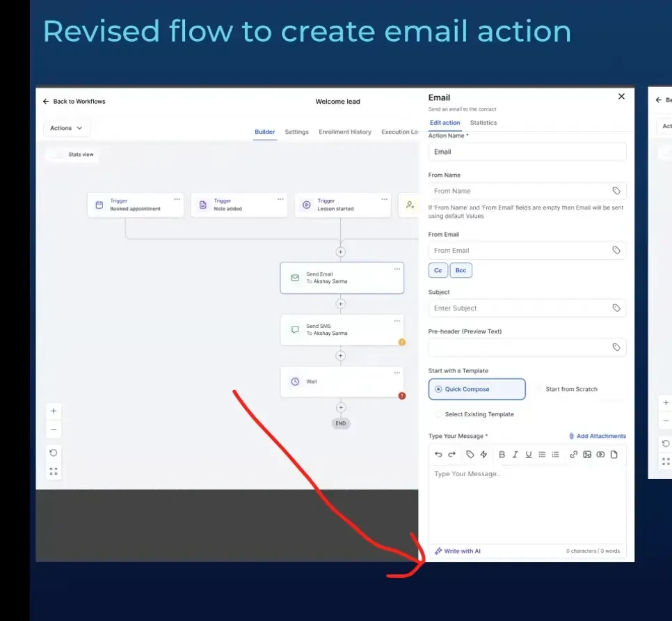This screenshot has height=621, width=672.
Task: Apply numbered list in message editor
Action: pyautogui.click(x=555, y=455)
